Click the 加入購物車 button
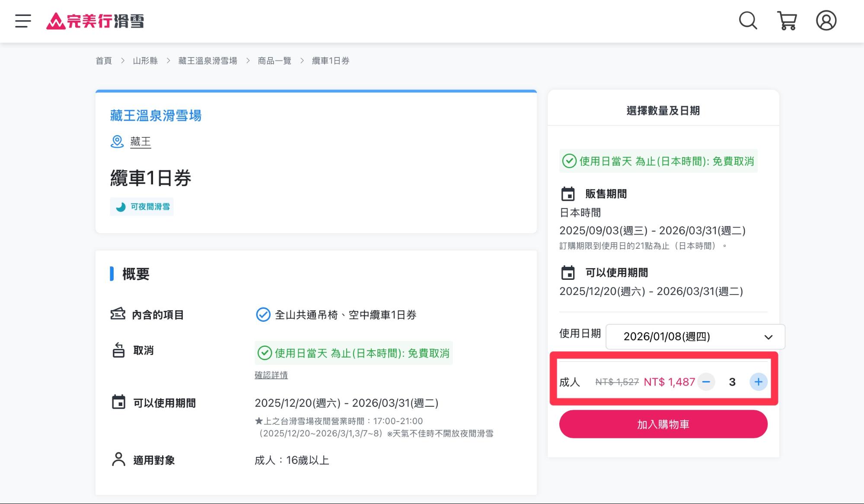Screen dimensions: 864x504 click(663, 424)
